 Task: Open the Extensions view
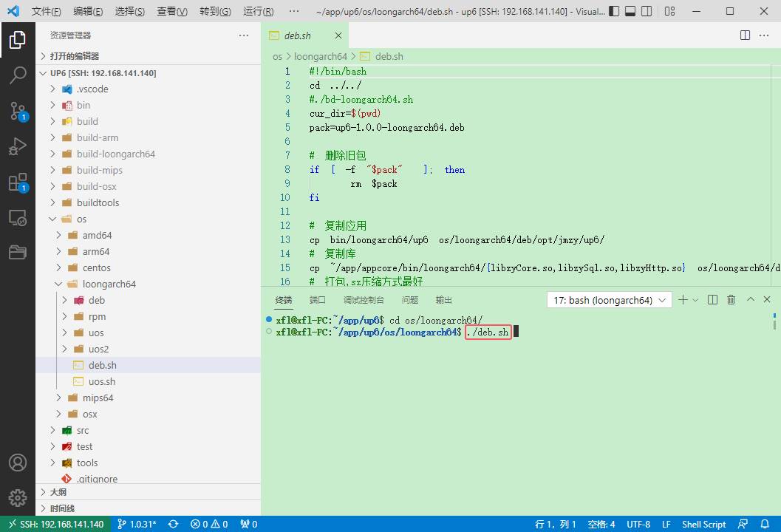tap(17, 183)
